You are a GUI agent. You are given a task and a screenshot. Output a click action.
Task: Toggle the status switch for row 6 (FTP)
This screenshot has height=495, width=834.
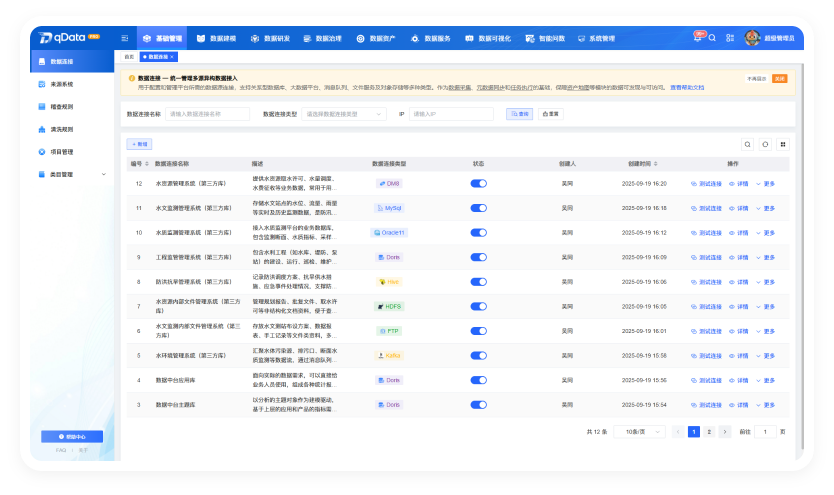479,331
